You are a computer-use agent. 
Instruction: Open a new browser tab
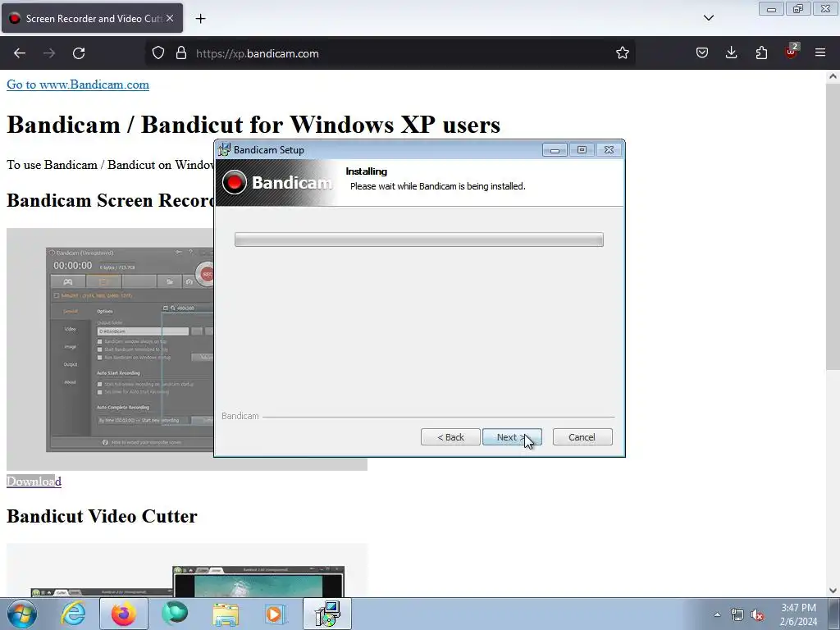tap(200, 19)
